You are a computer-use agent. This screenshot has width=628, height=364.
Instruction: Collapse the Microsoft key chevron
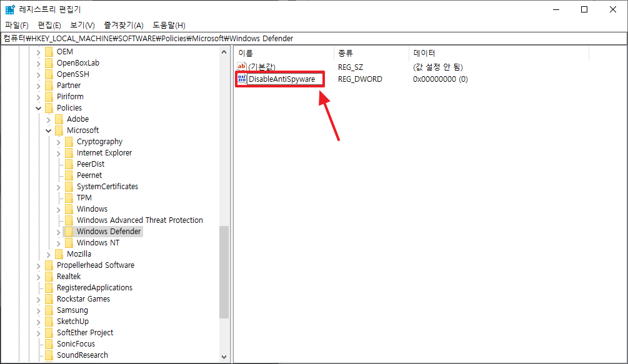[x=49, y=130]
